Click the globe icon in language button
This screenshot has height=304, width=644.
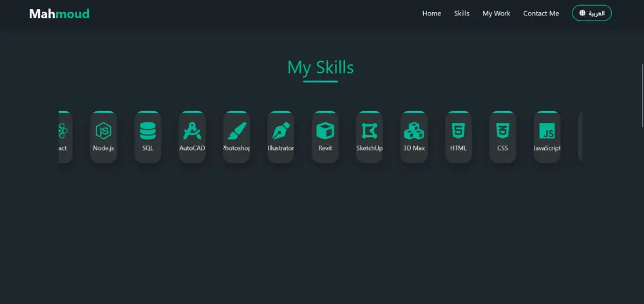[x=582, y=13]
